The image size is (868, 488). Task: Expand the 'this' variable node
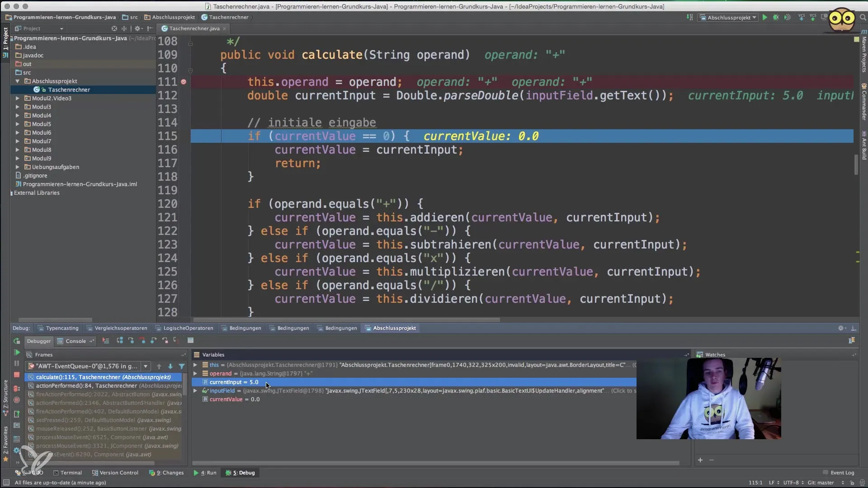click(x=195, y=365)
